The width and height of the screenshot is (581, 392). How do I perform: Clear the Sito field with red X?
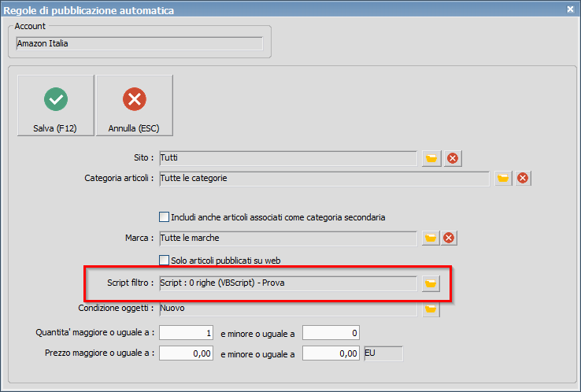click(x=453, y=158)
